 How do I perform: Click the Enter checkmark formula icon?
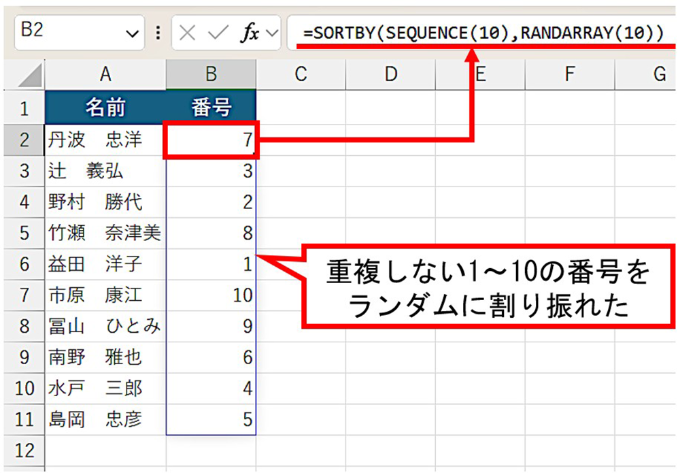coord(218,33)
